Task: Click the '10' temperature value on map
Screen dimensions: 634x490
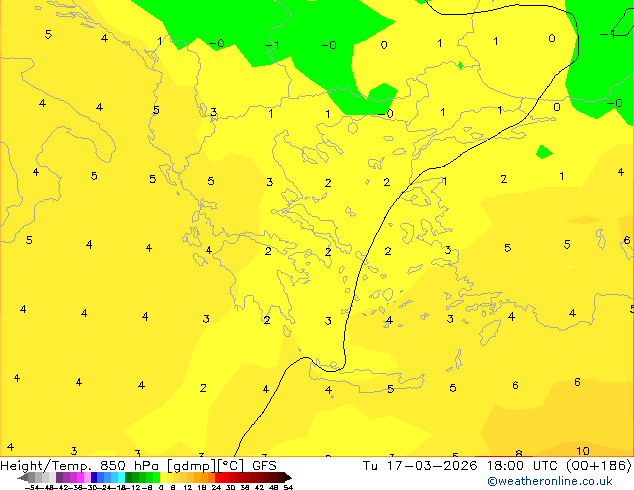Action: [583, 451]
